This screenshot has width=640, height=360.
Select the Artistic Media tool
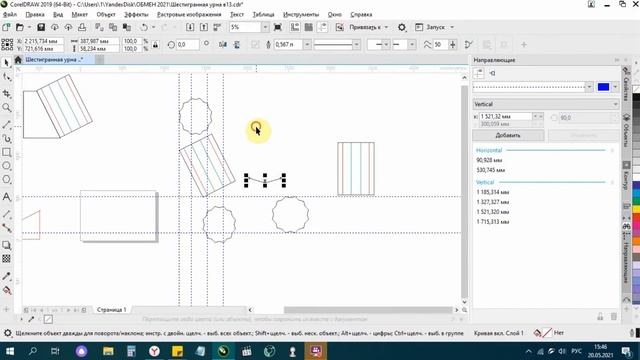[7, 139]
